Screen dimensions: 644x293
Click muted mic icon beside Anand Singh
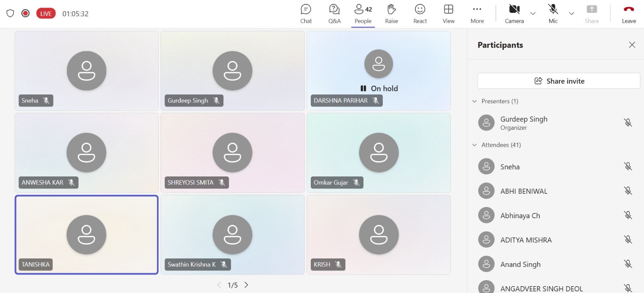coord(628,264)
